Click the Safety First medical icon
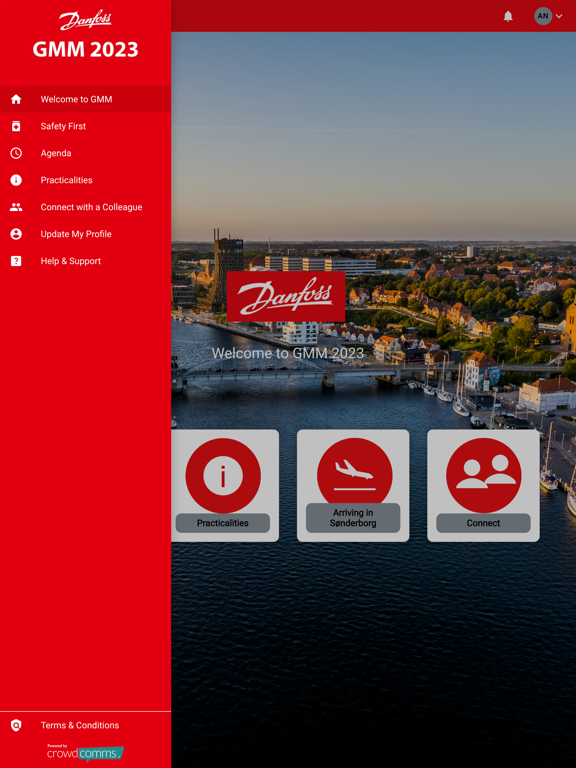 tap(16, 126)
